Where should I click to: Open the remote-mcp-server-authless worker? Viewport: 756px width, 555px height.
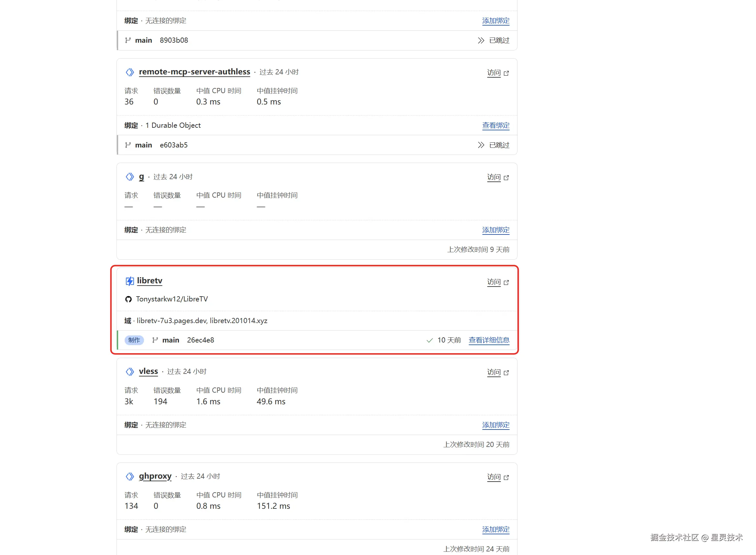point(194,72)
